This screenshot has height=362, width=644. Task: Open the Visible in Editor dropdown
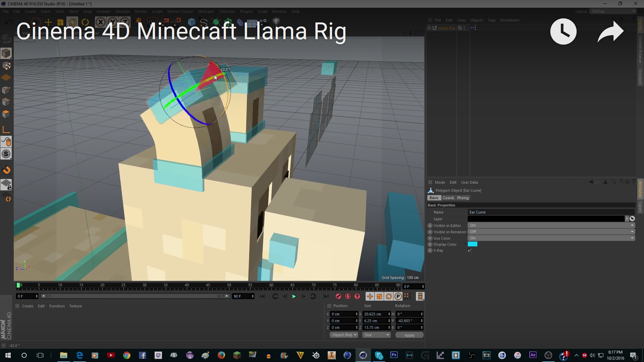(x=551, y=226)
